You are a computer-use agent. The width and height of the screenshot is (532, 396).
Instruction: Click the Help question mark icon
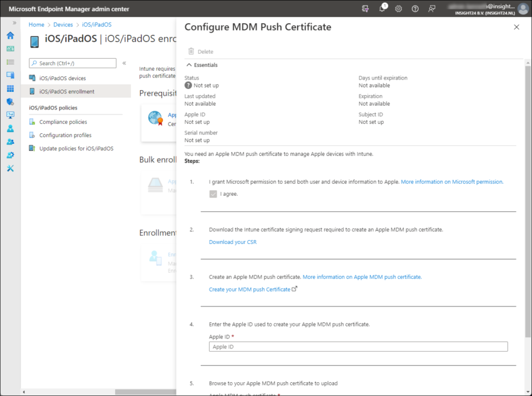tap(415, 9)
